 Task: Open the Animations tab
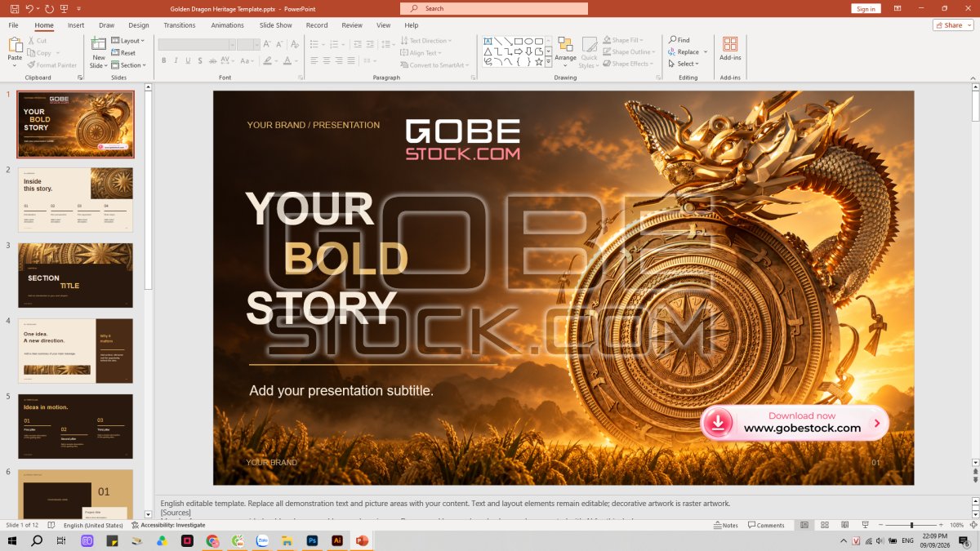click(228, 25)
